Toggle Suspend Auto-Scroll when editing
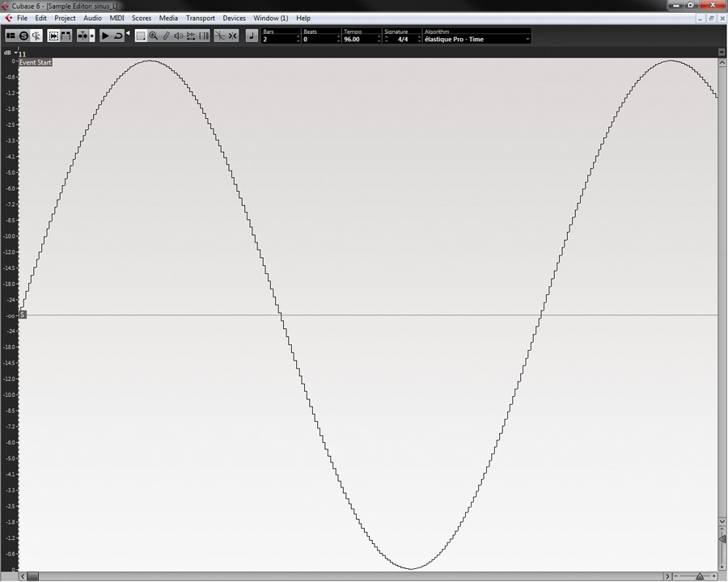Image resolution: width=728 pixels, height=582 pixels. pos(92,36)
